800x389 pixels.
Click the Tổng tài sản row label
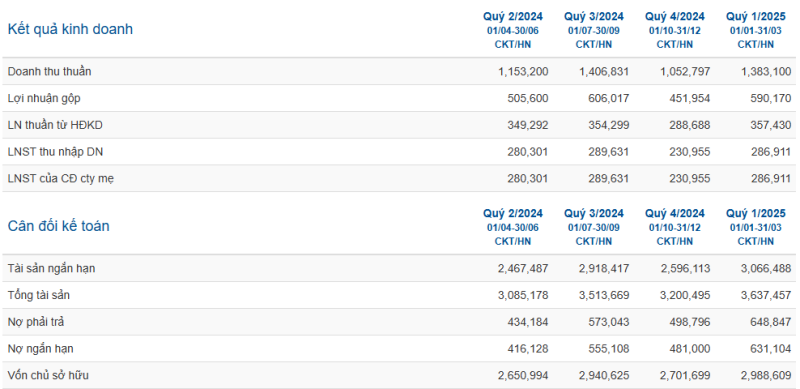coord(39,295)
